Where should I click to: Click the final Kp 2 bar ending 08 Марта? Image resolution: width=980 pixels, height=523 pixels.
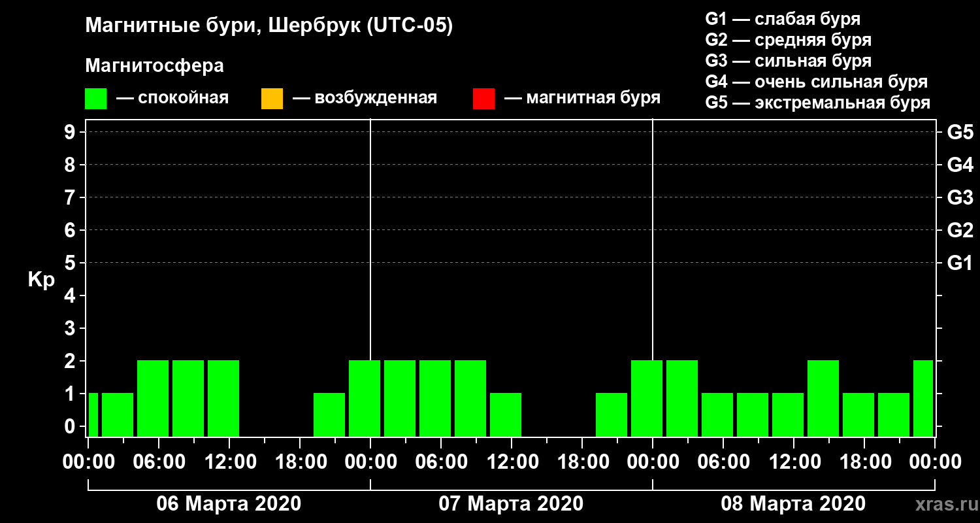pyautogui.click(x=923, y=398)
